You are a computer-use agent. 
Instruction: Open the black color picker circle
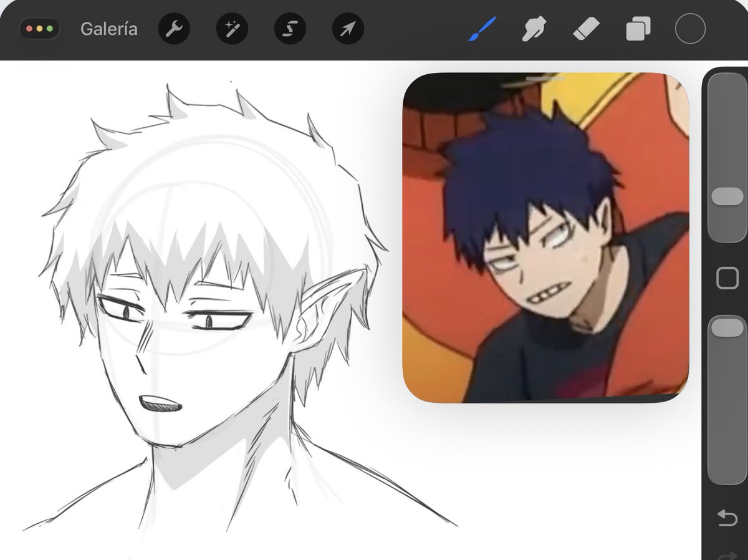click(x=690, y=29)
